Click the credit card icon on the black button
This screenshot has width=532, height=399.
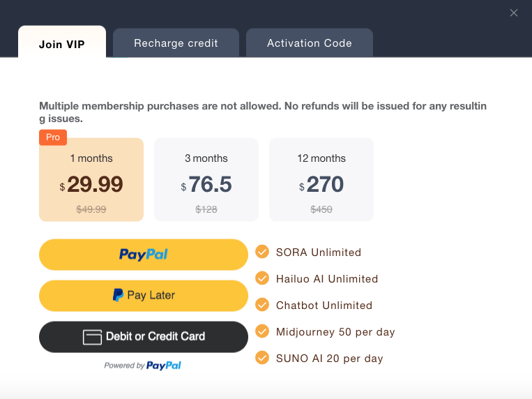coord(92,337)
